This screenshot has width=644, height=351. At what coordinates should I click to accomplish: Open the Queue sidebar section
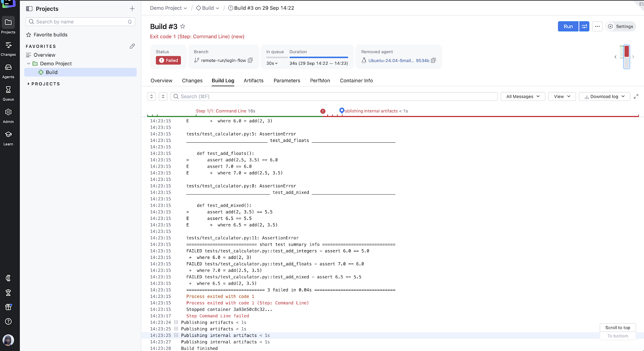8,92
